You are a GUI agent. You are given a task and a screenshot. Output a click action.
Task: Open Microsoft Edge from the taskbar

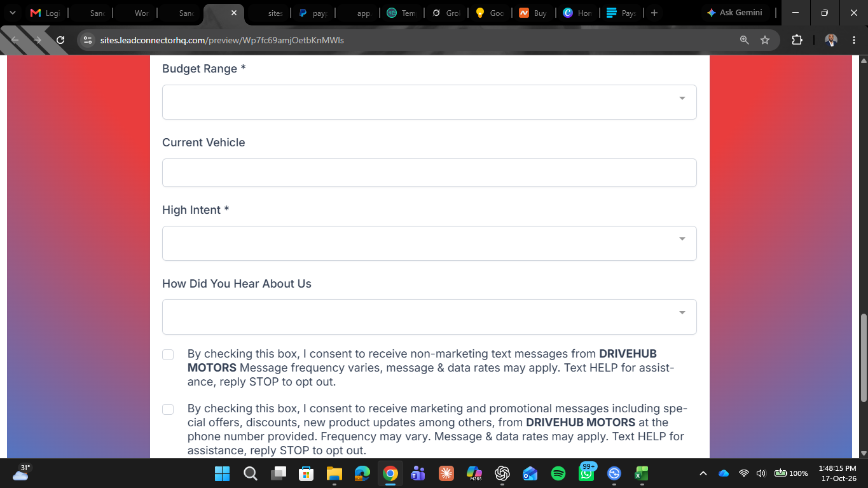coord(362,473)
